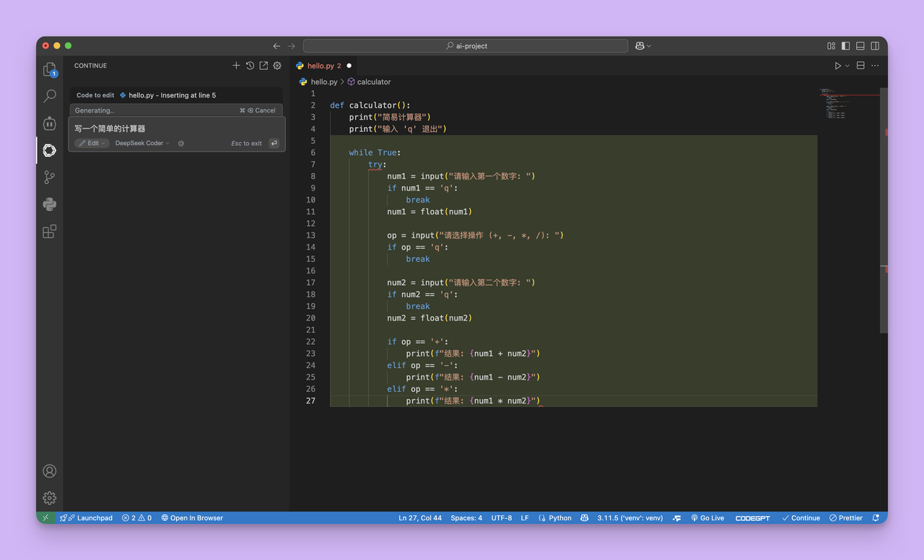Image resolution: width=924 pixels, height=560 pixels.
Task: Expand the run options chevron next to play
Action: 847,66
